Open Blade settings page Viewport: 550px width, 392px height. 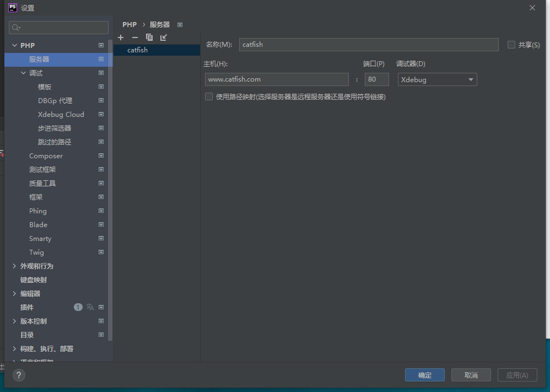[x=38, y=224]
